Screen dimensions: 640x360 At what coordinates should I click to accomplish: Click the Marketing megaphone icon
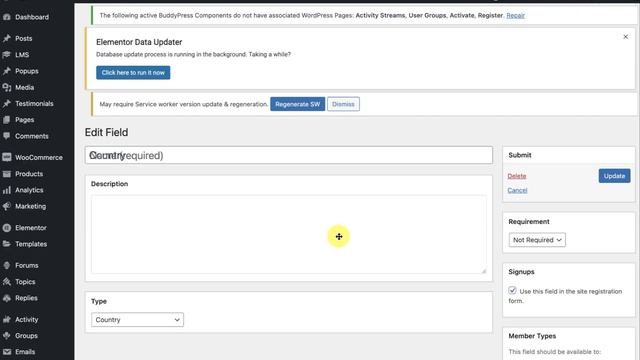[x=7, y=207]
